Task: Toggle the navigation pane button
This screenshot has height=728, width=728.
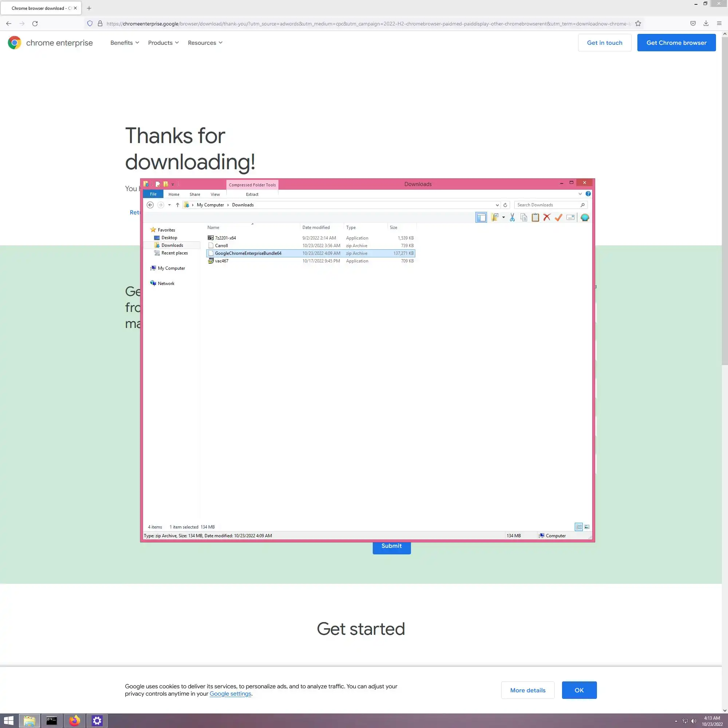Action: (481, 217)
